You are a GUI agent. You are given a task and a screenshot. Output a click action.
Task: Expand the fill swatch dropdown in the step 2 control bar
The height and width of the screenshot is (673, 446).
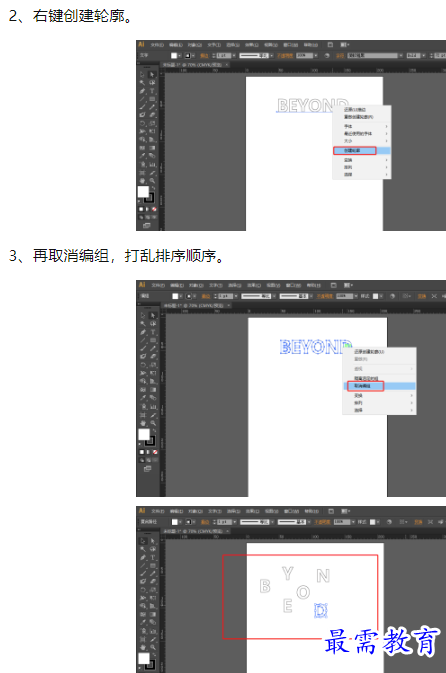[180, 55]
